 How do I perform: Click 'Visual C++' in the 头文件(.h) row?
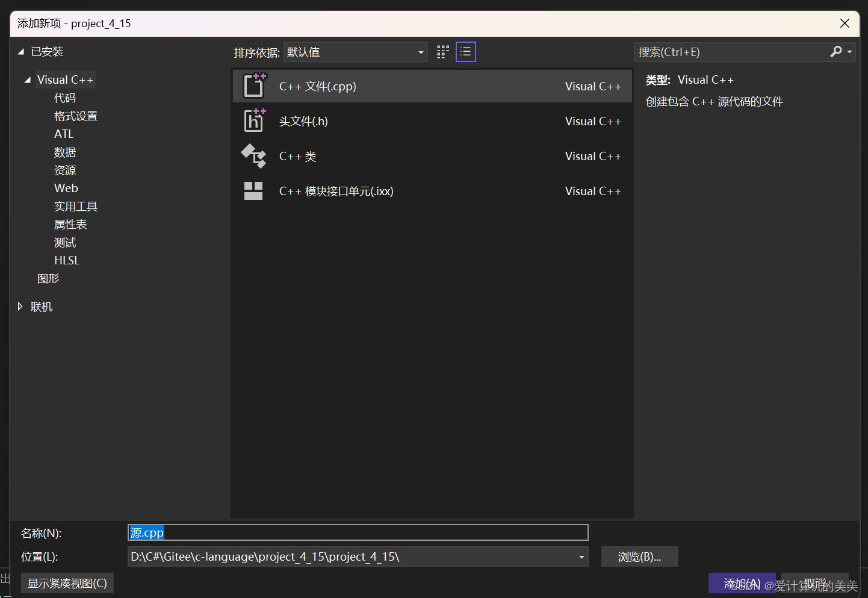(593, 121)
